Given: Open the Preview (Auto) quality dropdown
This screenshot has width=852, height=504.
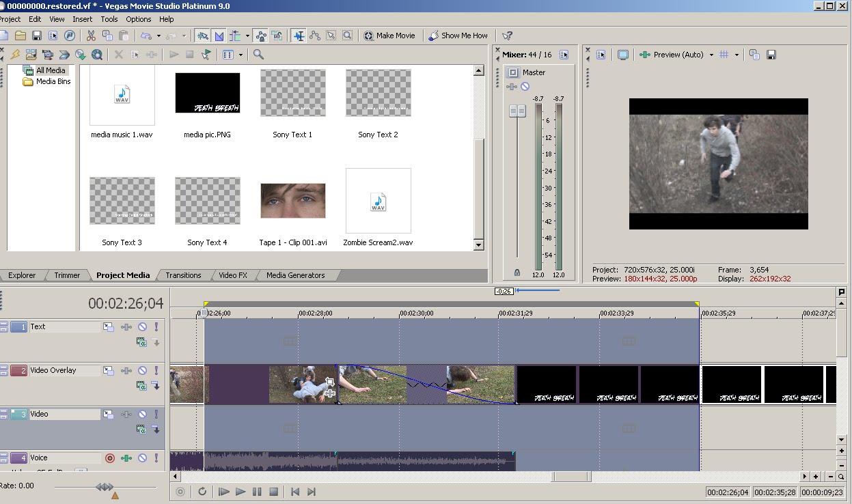Looking at the screenshot, I should [711, 55].
